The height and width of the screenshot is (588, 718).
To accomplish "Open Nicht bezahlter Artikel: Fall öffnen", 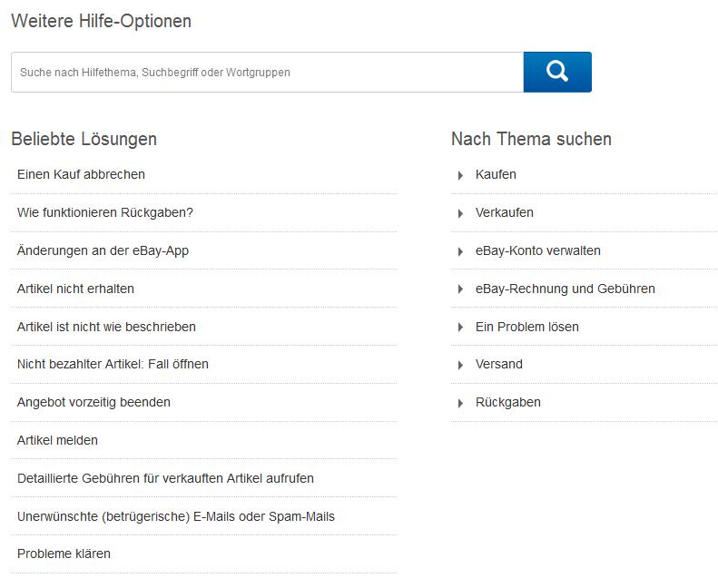I will coord(113,364).
